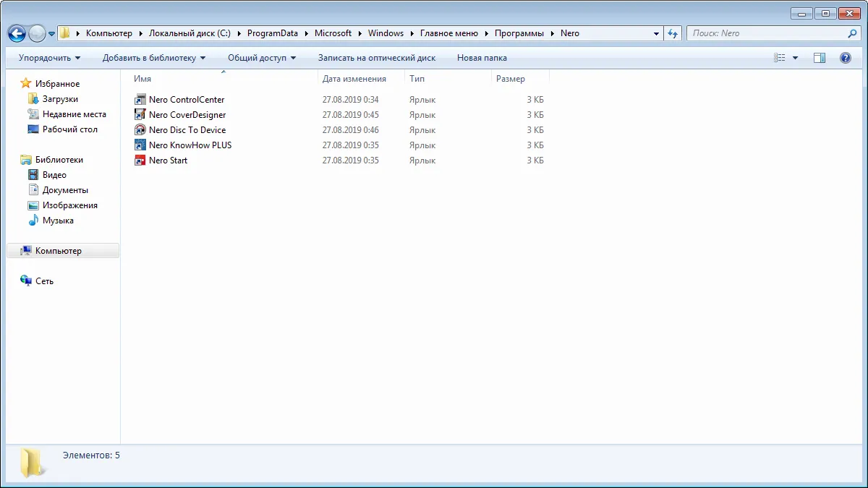The height and width of the screenshot is (488, 868).
Task: Refresh the folder with the refresh icon
Action: pos(673,33)
